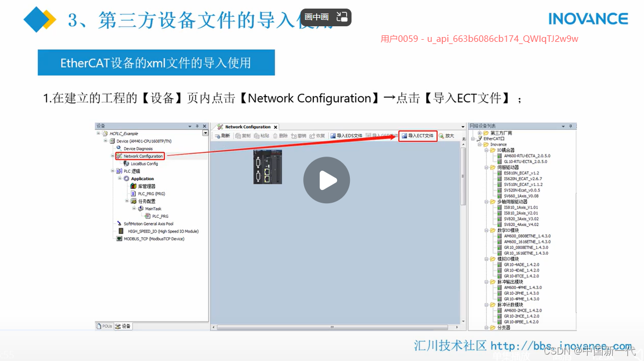The image size is (644, 361).
Task: Select AM600_0808ETNE_1.4.3.0 device
Action: point(524,235)
